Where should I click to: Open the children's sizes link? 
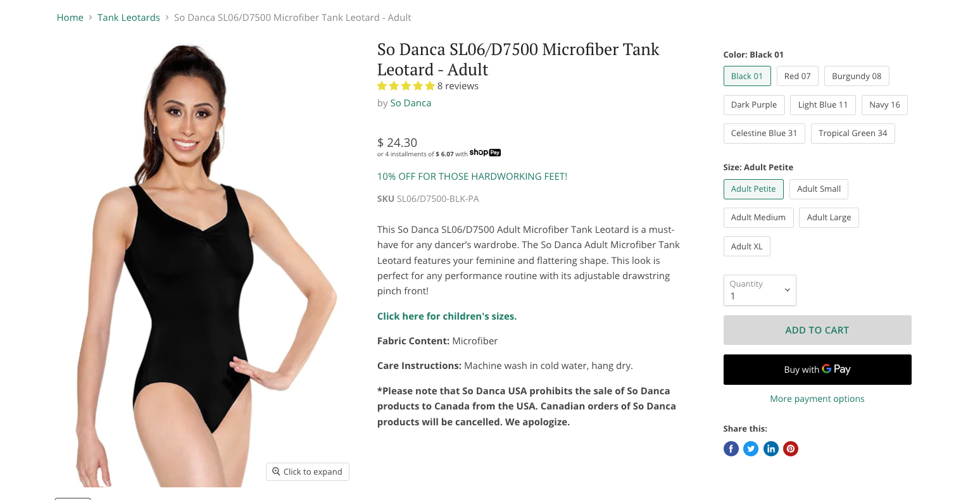(446, 316)
